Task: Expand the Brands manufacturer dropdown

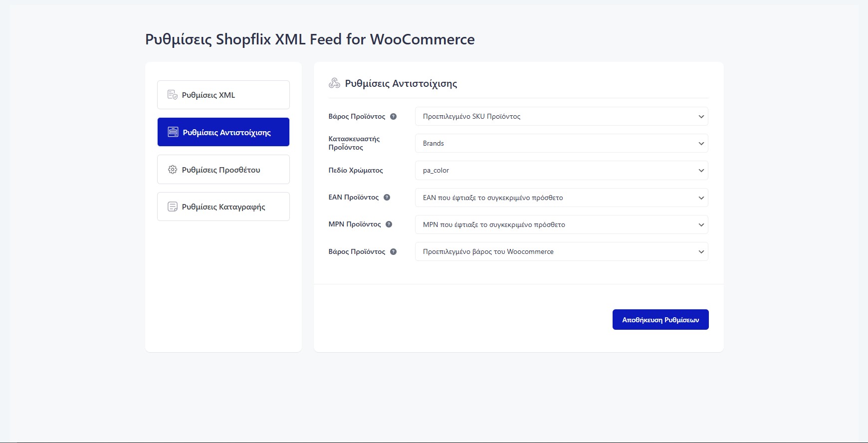Action: pos(561,143)
